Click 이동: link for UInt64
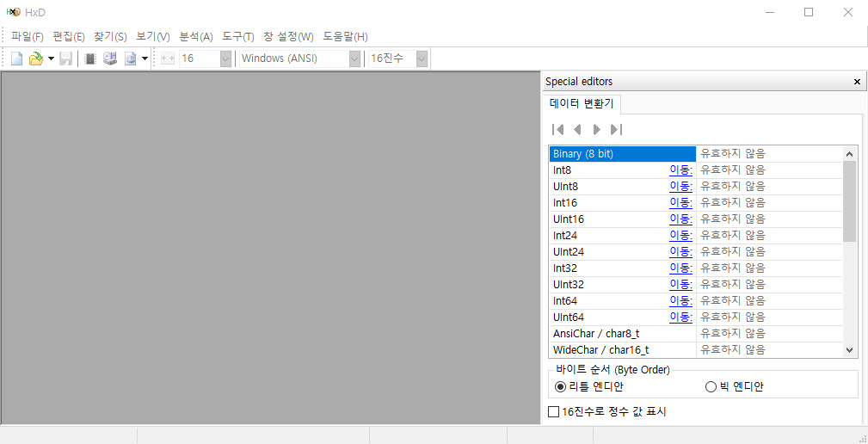 (680, 318)
